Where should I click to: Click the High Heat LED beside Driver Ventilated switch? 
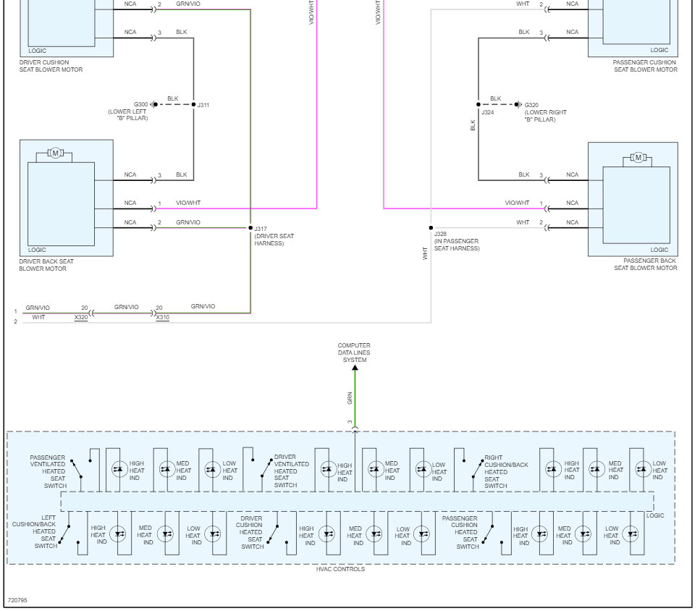pyautogui.click(x=329, y=469)
